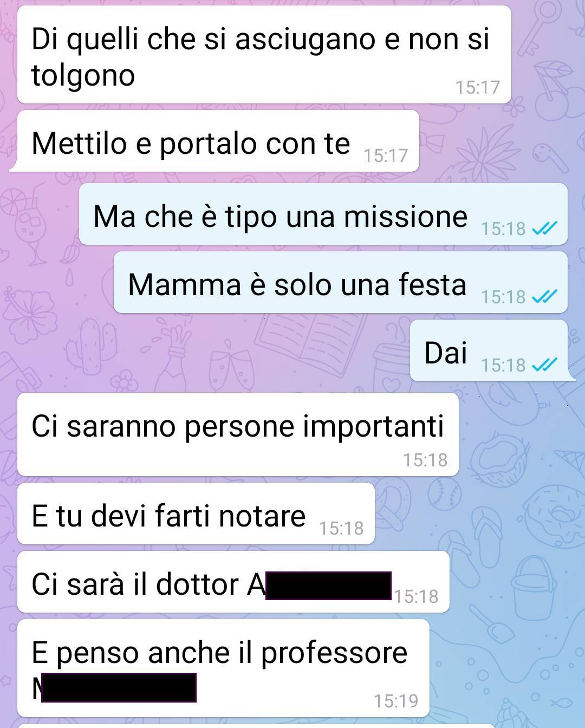Select the message 'Ci sarà il dottor A'
Image resolution: width=585 pixels, height=728 pixels.
pyautogui.click(x=233, y=582)
